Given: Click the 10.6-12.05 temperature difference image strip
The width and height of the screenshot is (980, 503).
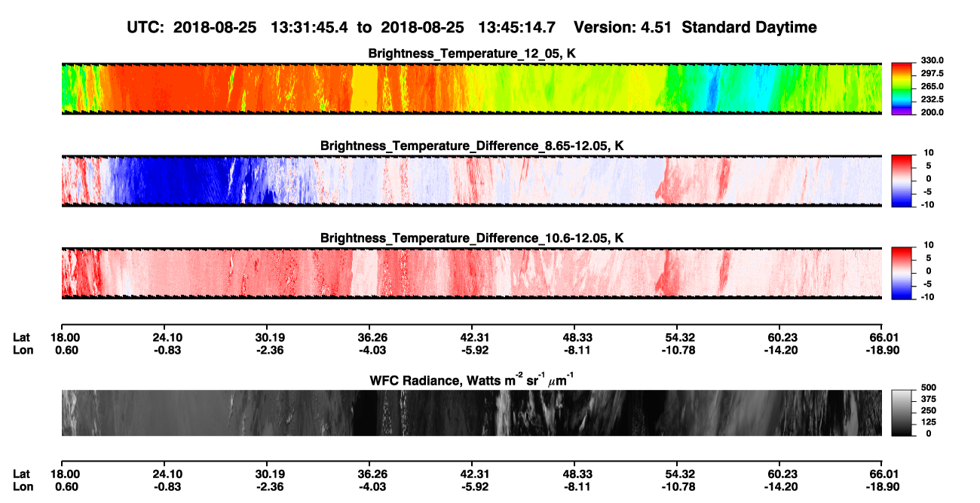Looking at the screenshot, I should [472, 273].
